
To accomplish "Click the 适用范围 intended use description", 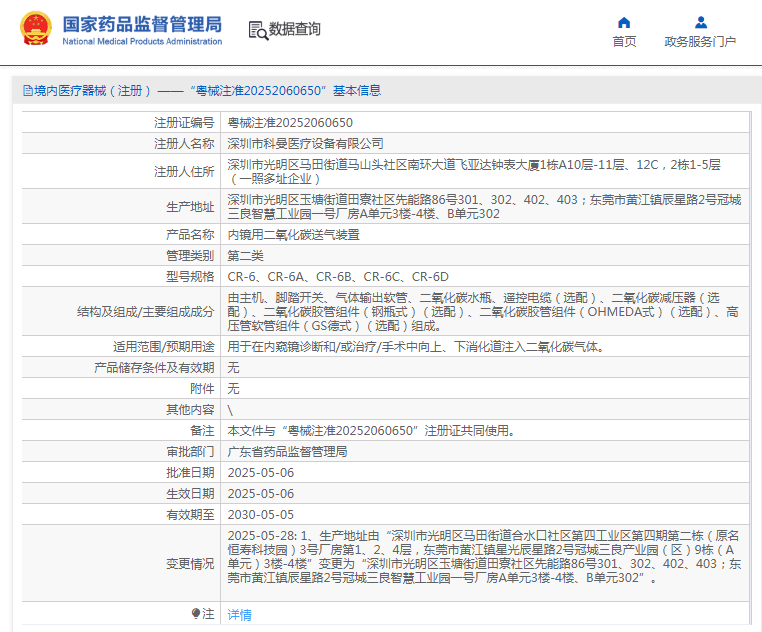I will tap(416, 347).
